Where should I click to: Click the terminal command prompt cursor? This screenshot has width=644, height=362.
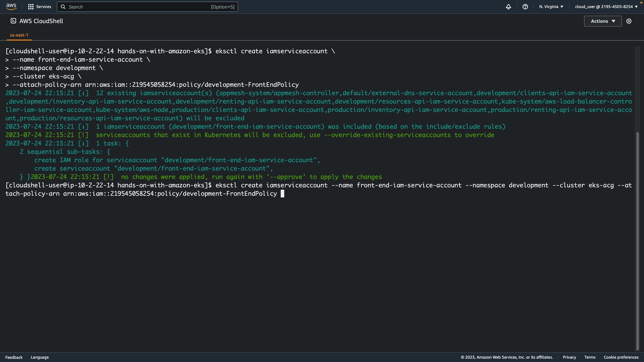tap(282, 194)
